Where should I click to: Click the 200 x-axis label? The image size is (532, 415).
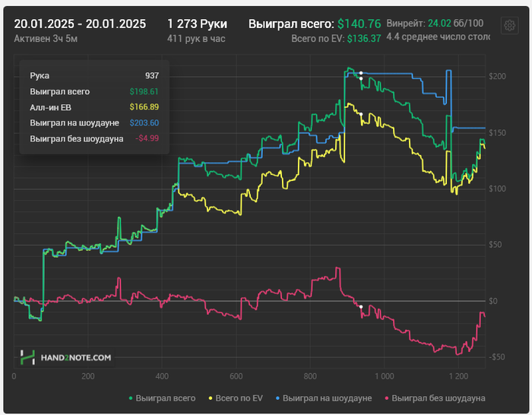tap(88, 376)
